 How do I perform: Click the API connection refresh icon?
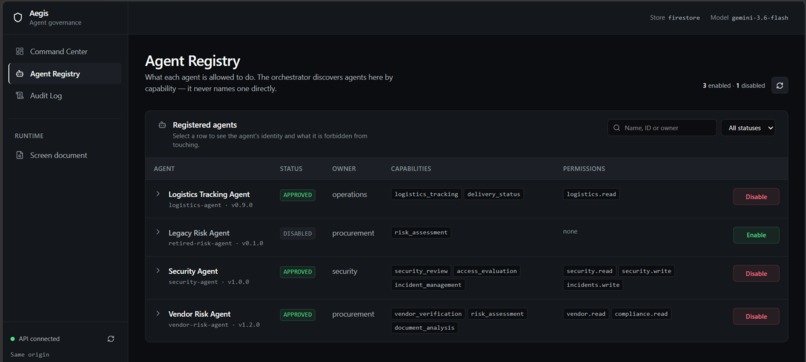[111, 339]
